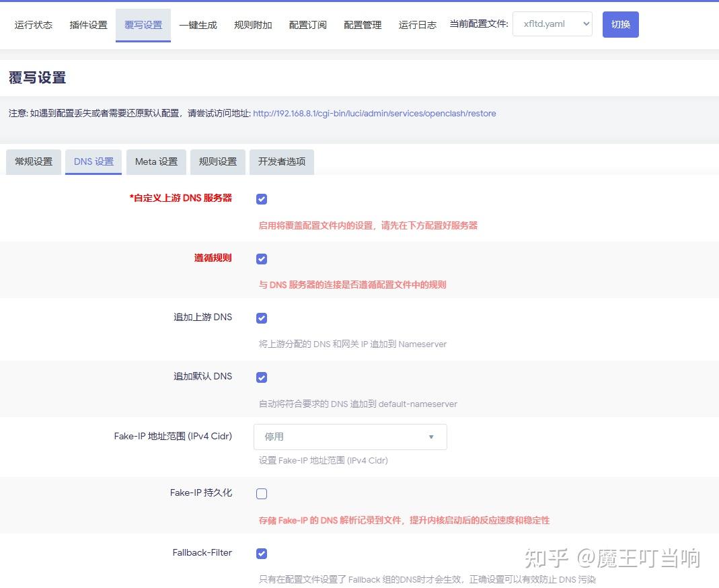Switch to the 规则设置 tab

coord(217,161)
